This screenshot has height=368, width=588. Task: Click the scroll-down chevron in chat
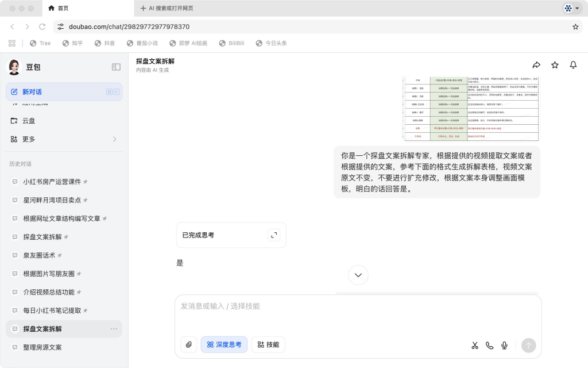coord(358,275)
